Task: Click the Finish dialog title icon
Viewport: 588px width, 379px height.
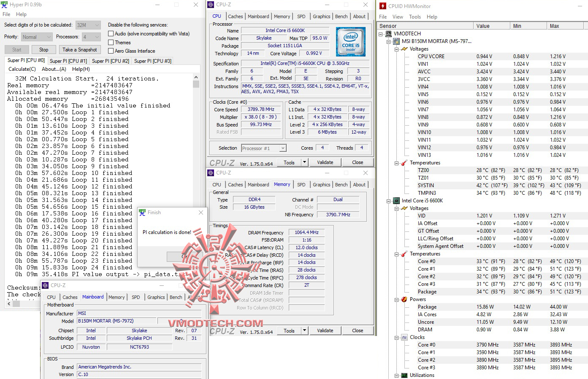Action: tap(142, 212)
